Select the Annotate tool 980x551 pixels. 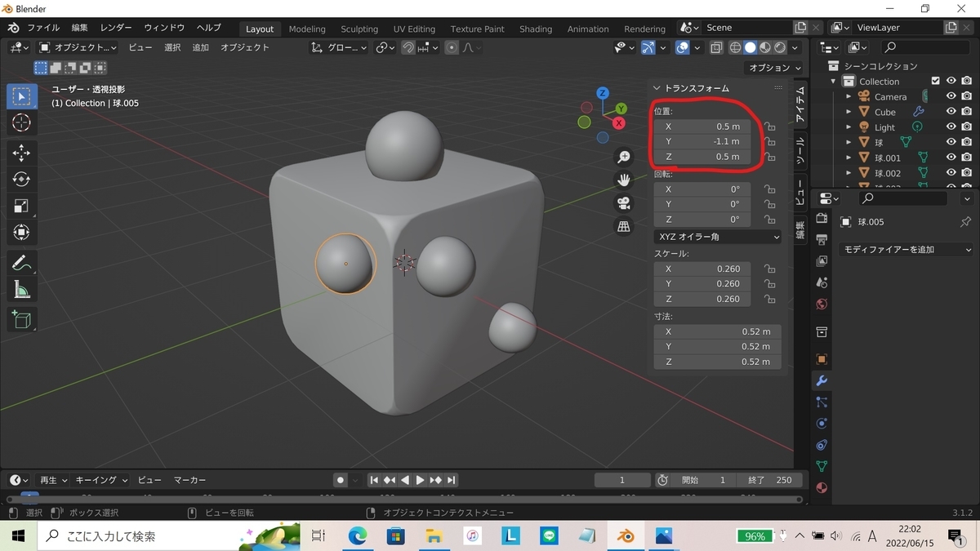pyautogui.click(x=22, y=263)
